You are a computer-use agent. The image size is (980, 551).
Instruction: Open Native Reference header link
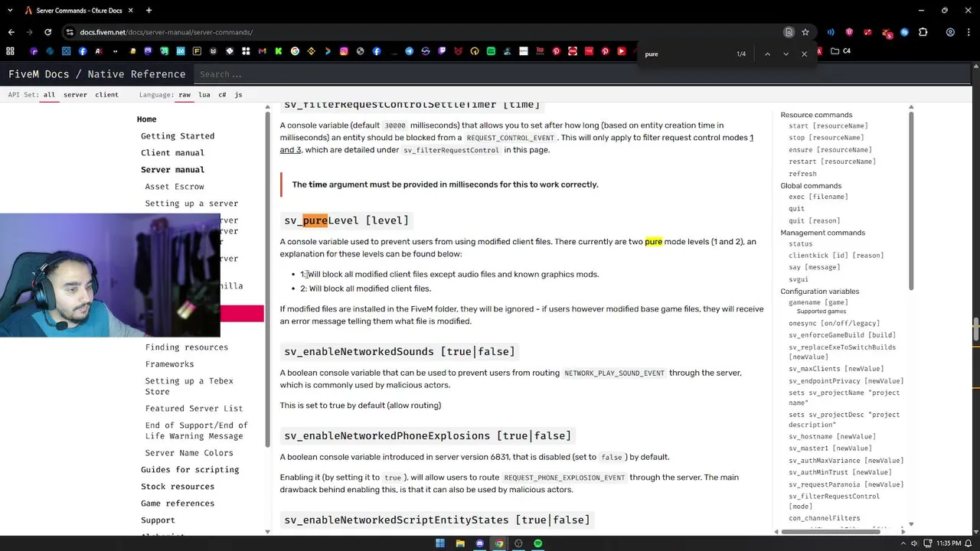point(136,74)
